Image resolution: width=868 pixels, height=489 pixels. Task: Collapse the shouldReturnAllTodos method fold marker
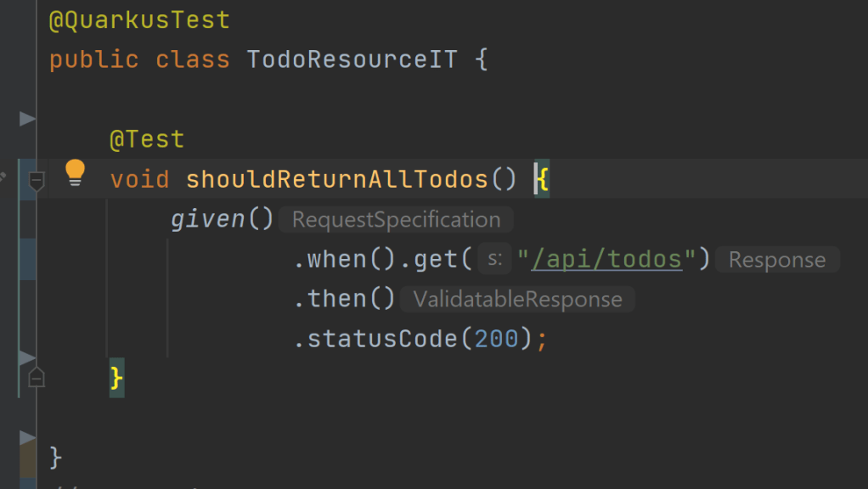[x=37, y=180]
